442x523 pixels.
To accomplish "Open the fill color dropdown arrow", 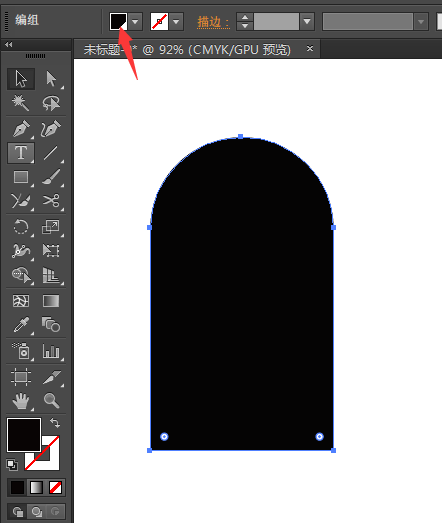I will 135,22.
